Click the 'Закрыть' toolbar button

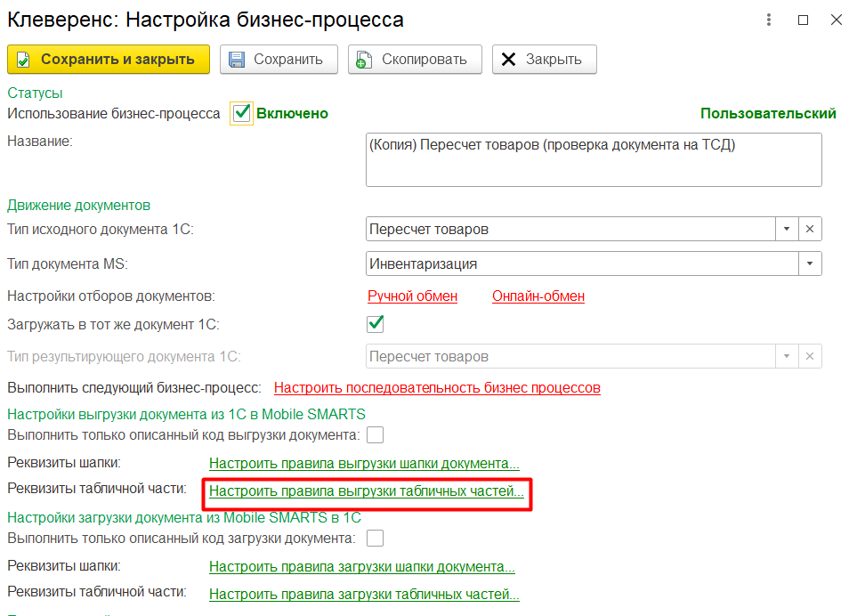545,59
